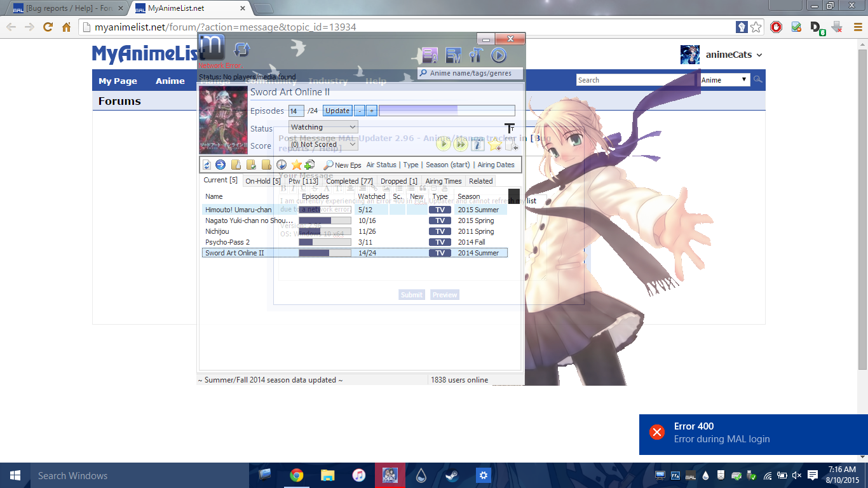
Task: Open Steam from the Windows taskbar
Action: [452, 475]
